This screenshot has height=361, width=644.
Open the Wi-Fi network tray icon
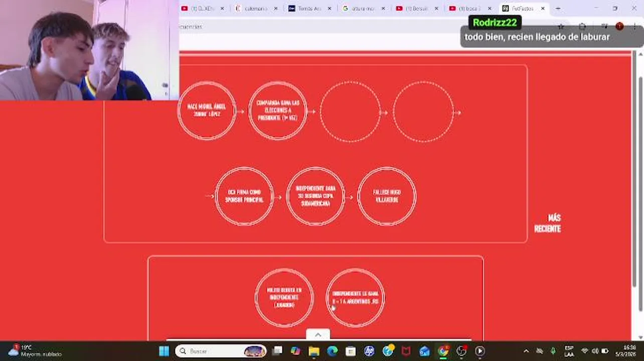584,351
